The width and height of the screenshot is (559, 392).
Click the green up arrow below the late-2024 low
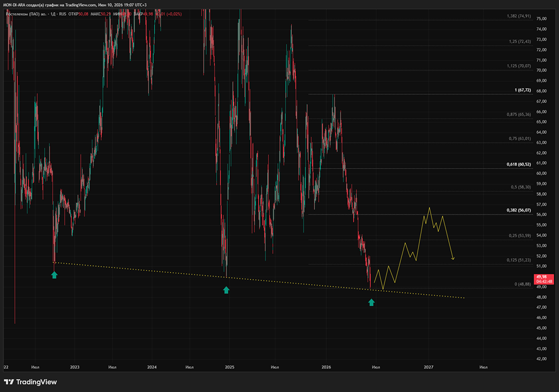click(x=226, y=290)
